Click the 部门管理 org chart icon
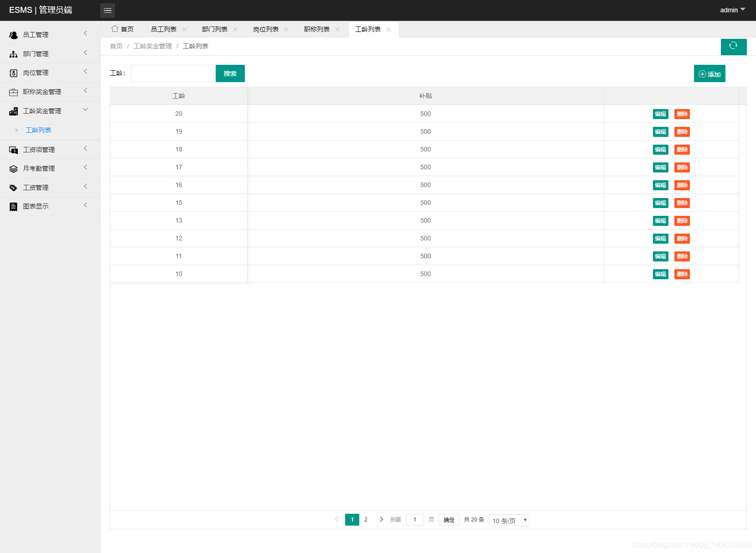This screenshot has height=553, width=756. (x=14, y=54)
